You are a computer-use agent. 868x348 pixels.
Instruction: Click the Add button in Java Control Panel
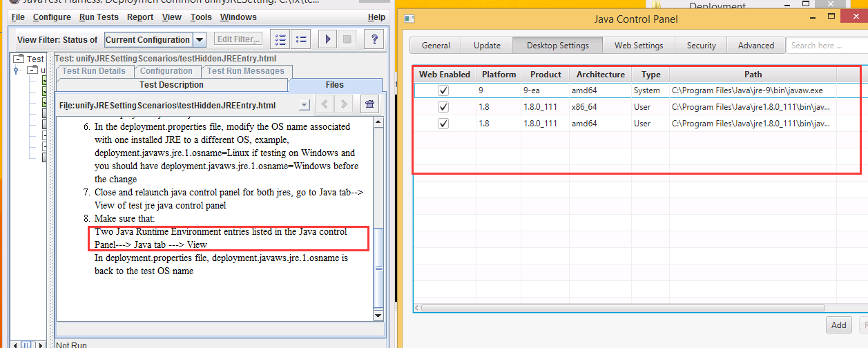[x=838, y=325]
